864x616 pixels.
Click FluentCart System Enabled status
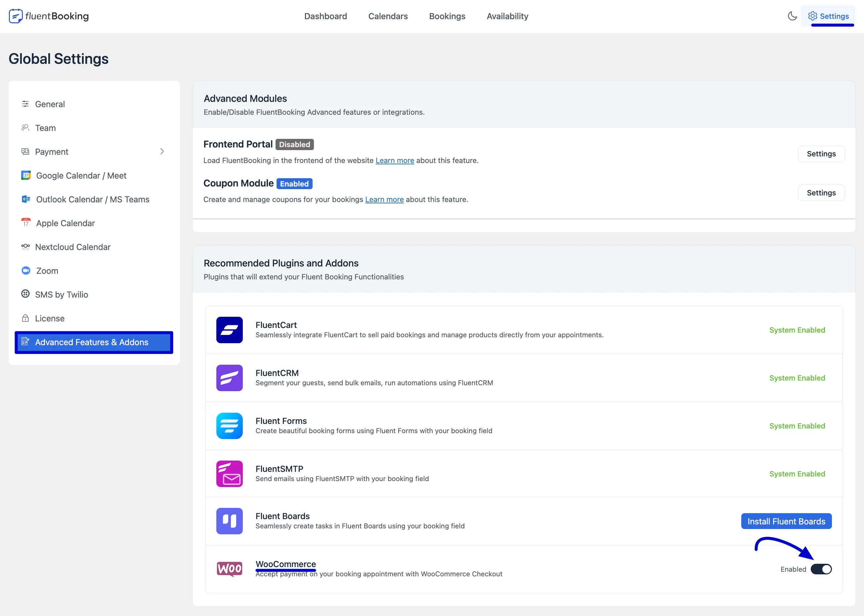point(797,330)
